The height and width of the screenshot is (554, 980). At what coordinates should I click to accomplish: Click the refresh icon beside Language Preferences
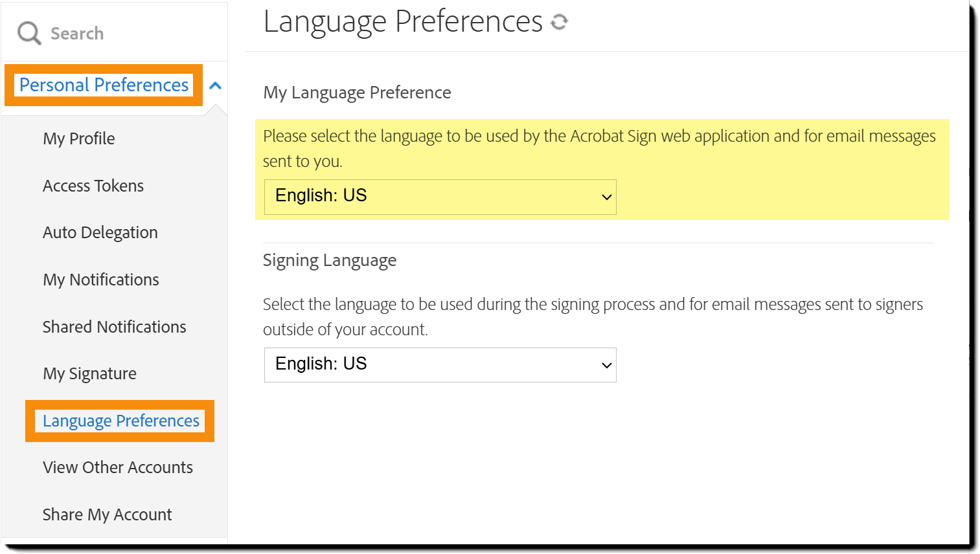coord(559,22)
